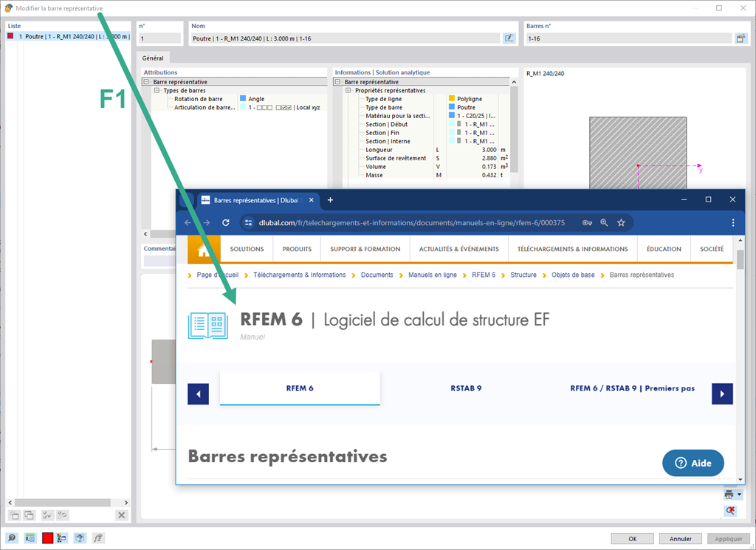756x550 pixels.
Task: Follow Documents breadcrumb link
Action: tap(377, 275)
